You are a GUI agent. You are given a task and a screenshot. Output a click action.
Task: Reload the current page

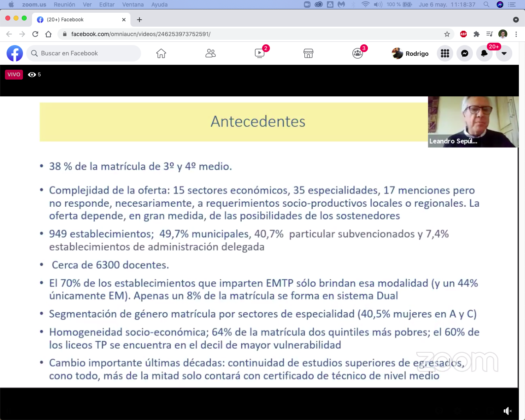point(35,34)
